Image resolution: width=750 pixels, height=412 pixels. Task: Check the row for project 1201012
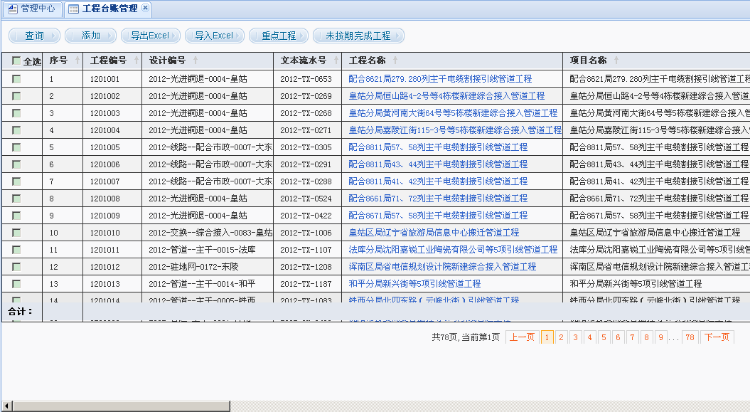(16, 267)
